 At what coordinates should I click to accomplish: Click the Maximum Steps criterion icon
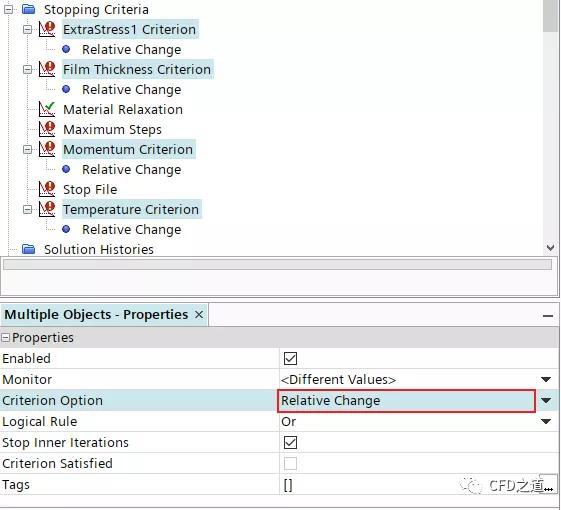[47, 129]
